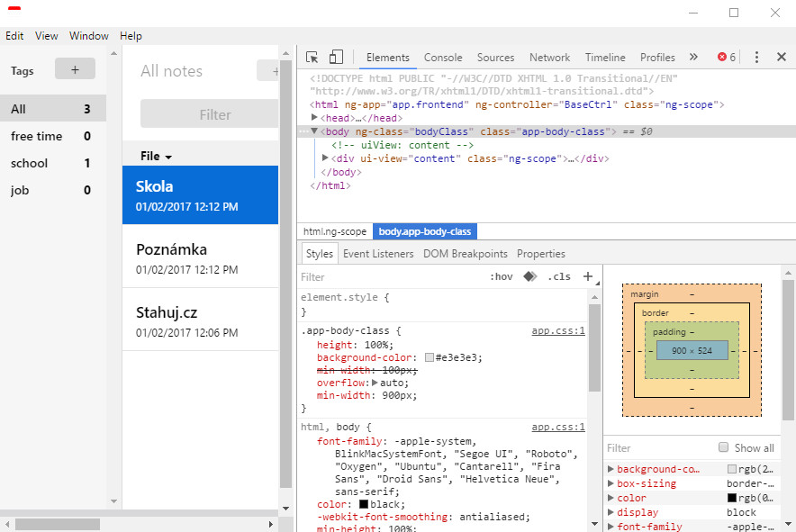Add new style rule plus icon

[588, 276]
